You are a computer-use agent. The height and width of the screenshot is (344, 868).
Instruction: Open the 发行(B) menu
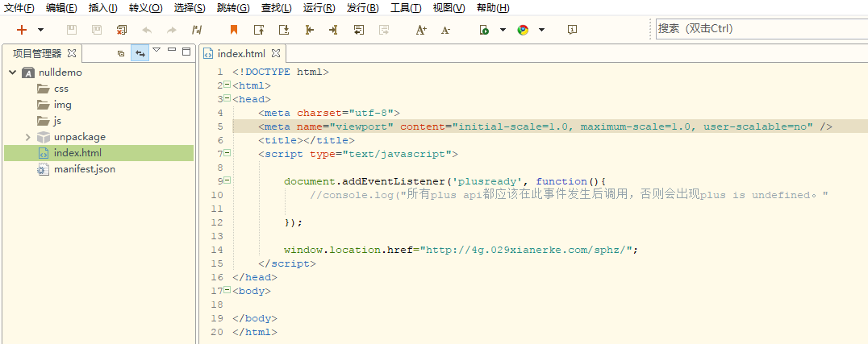coord(362,8)
